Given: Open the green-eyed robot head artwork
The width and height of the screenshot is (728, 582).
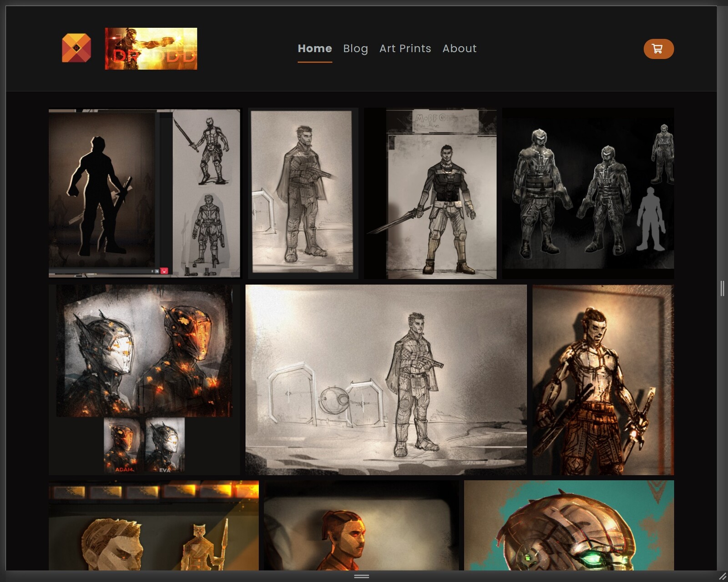Looking at the screenshot, I should [569, 525].
